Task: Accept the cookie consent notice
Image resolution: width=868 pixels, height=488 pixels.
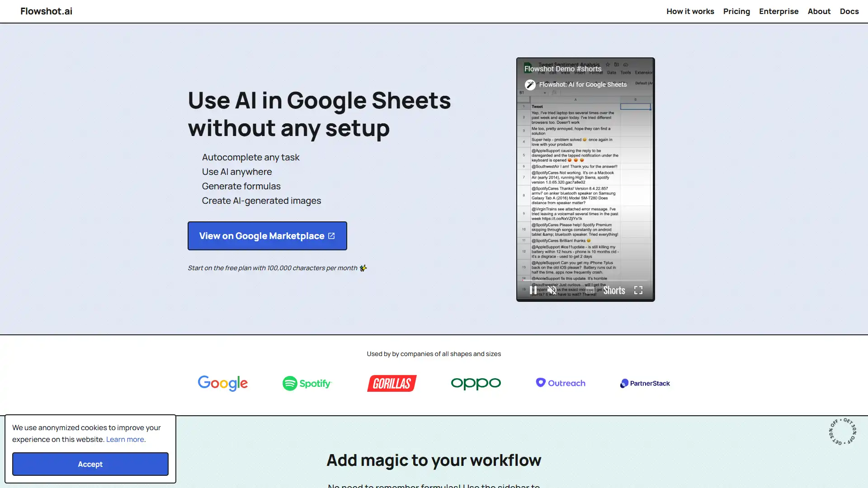Action: pyautogui.click(x=90, y=464)
